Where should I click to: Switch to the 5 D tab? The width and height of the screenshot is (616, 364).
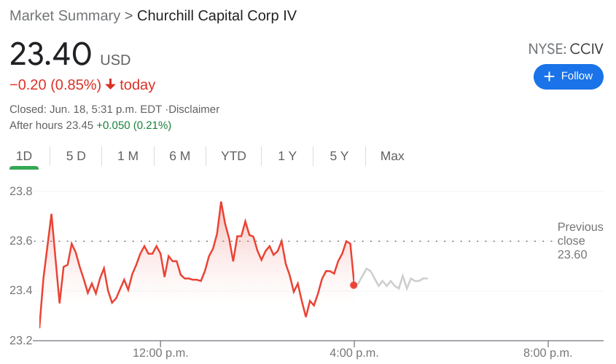pos(76,156)
